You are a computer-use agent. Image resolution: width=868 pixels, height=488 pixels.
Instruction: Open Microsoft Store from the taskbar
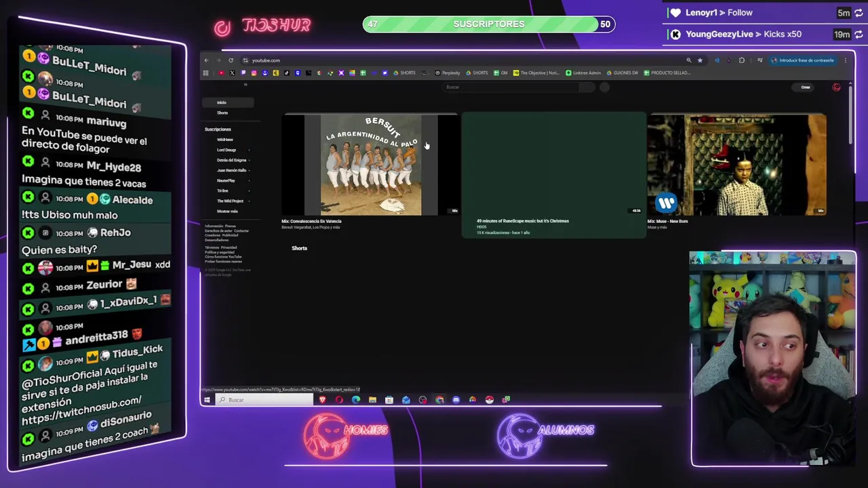click(x=389, y=400)
